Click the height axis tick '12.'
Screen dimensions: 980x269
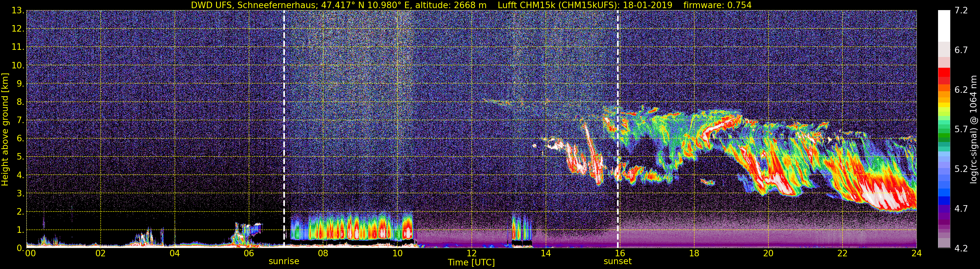coord(18,29)
